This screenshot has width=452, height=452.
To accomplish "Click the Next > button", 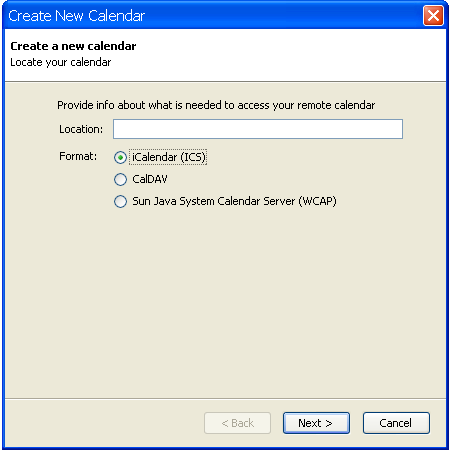I will [x=316, y=423].
